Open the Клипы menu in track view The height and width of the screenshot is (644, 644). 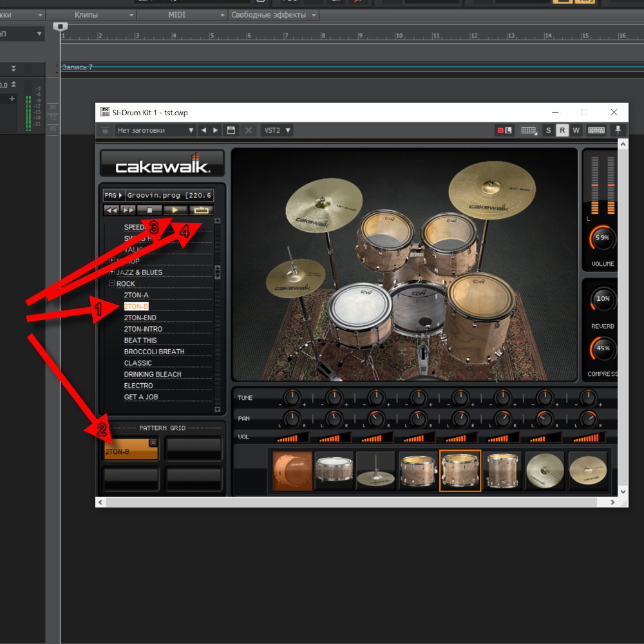pyautogui.click(x=91, y=15)
